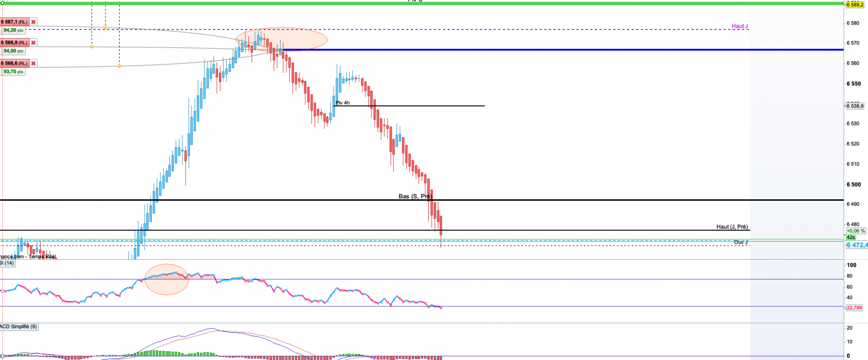Cancel the 6 566,6 order with red X
Screen dimensions: 868x360
pos(33,64)
